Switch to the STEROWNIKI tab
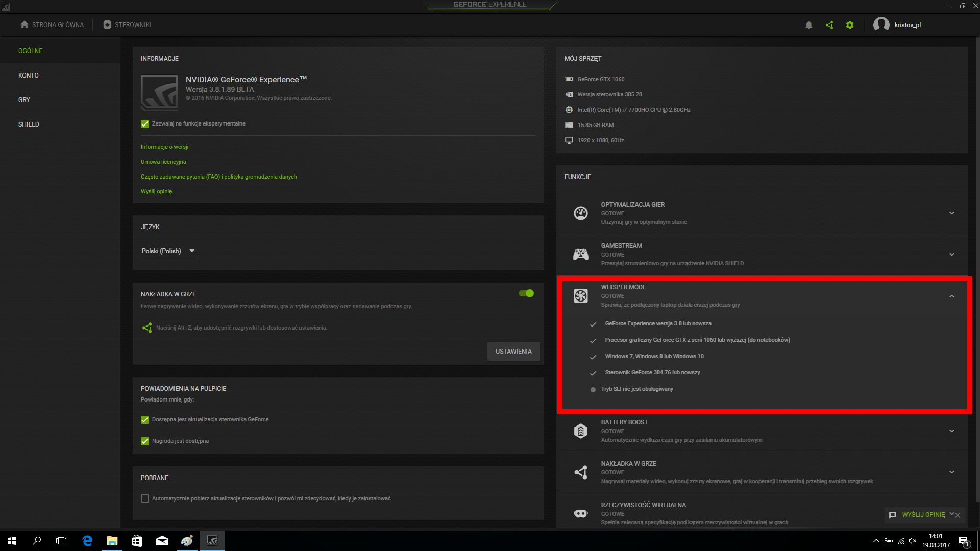 127,24
